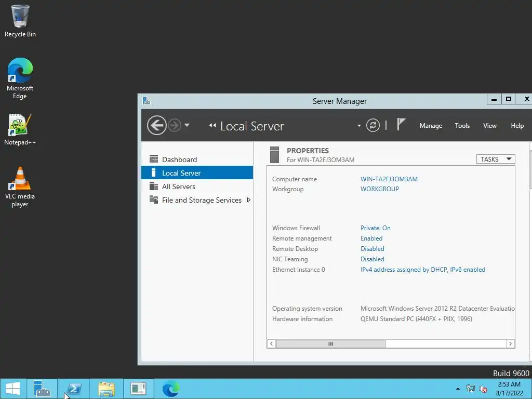This screenshot has height=399, width=532.
Task: Launch Microsoft Edge from the desktop shortcut
Action: coord(20,78)
